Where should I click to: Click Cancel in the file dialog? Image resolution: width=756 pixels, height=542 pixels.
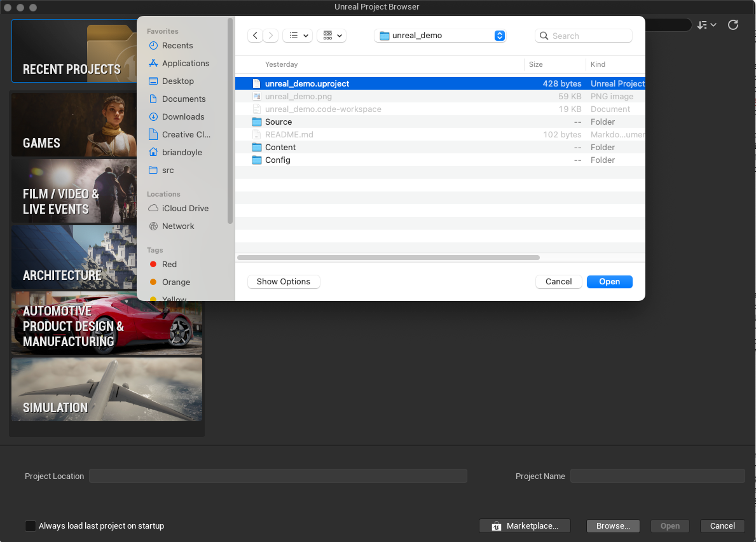pyautogui.click(x=559, y=282)
